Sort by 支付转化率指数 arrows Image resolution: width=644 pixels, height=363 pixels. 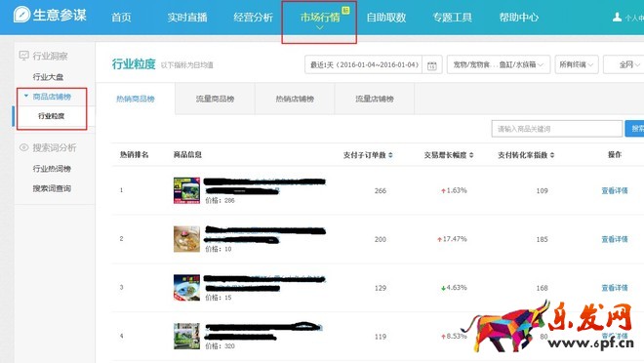pos(552,155)
